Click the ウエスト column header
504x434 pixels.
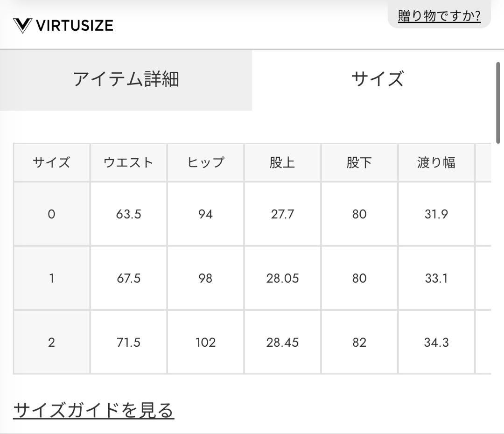pos(129,163)
